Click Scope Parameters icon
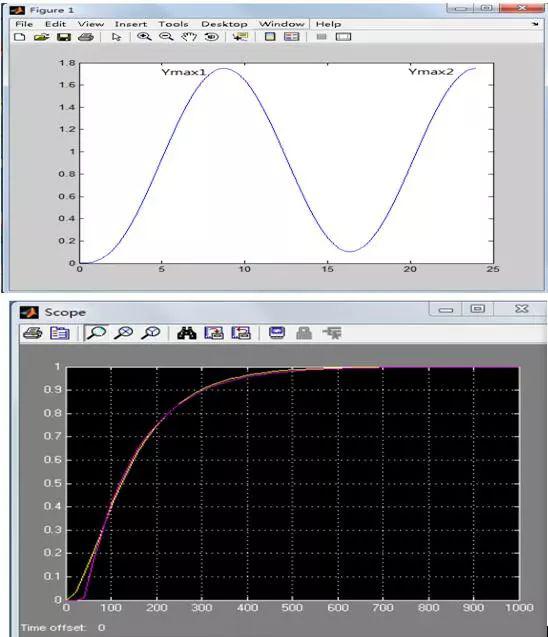Image resolution: width=548 pixels, height=637 pixels. [x=60, y=333]
